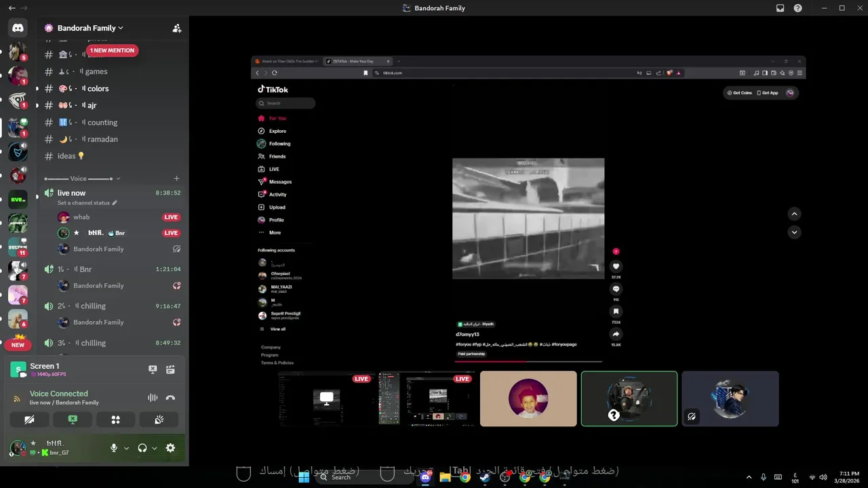This screenshot has height=488, width=868.
Task: Toggle screen share green button
Action: coord(73,420)
